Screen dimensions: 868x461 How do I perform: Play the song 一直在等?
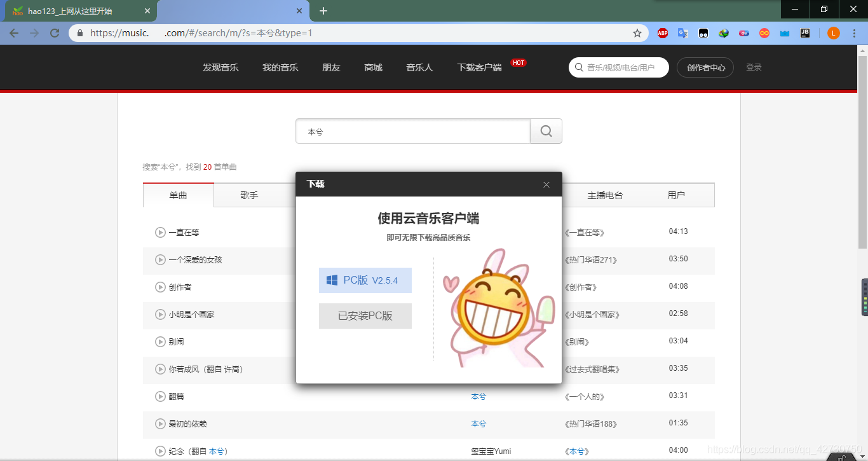click(x=160, y=232)
